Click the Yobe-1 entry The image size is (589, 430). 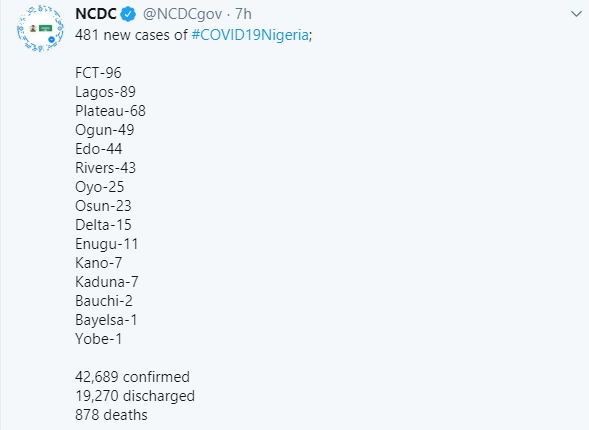point(98,339)
